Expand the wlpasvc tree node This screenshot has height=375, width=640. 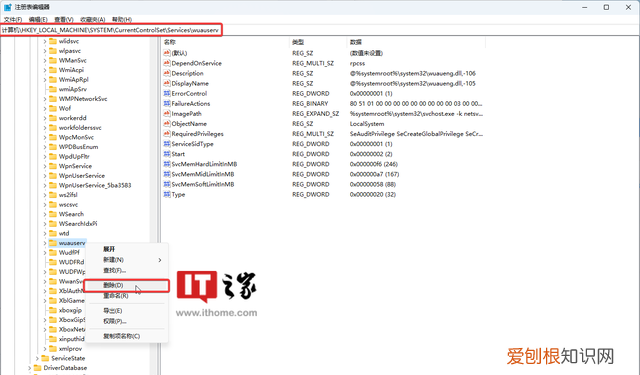[x=45, y=51]
